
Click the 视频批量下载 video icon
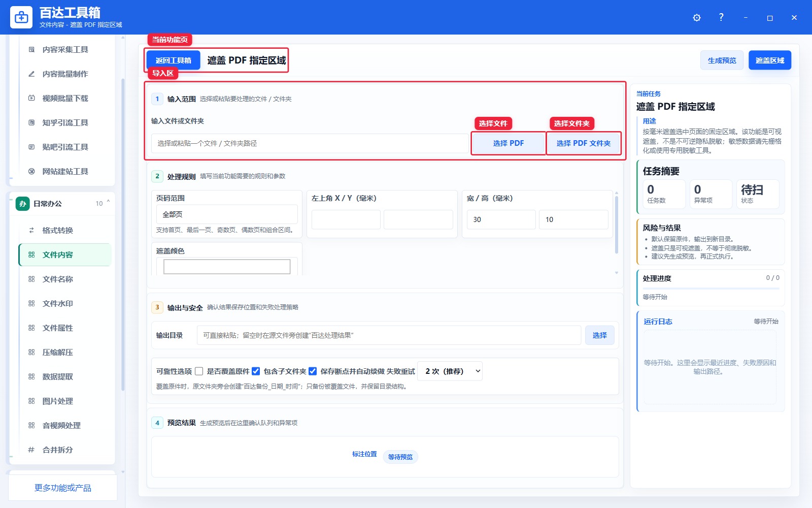[31, 98]
